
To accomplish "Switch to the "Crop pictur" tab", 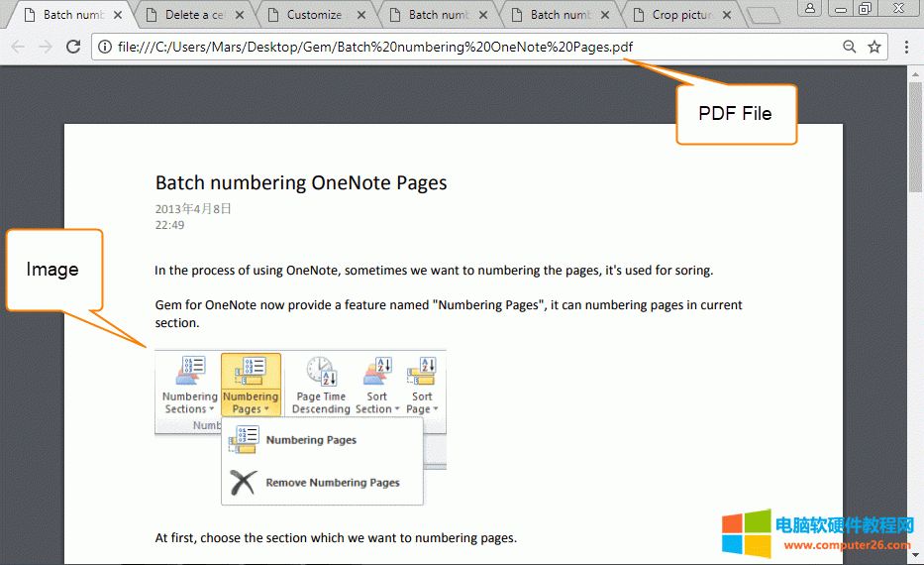I will coord(681,15).
